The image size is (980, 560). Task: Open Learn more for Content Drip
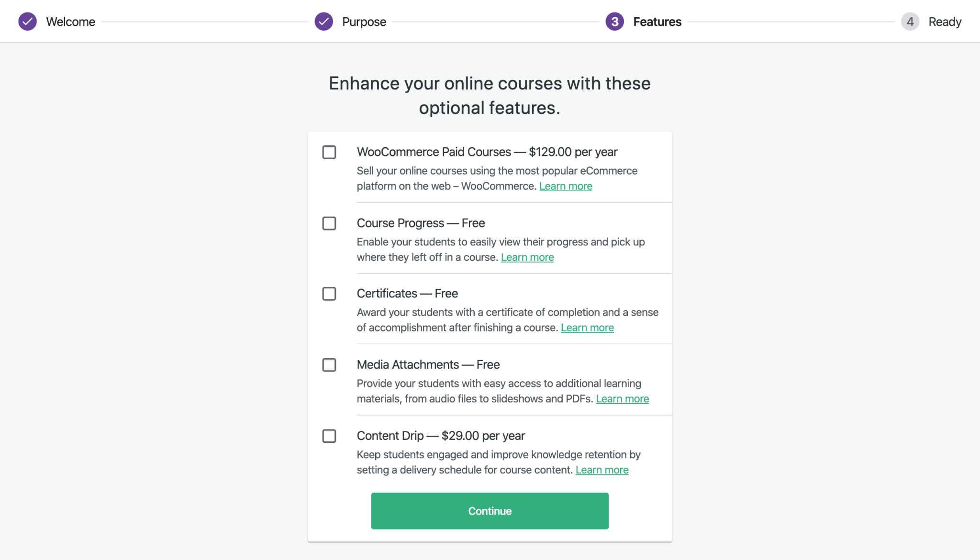602,470
